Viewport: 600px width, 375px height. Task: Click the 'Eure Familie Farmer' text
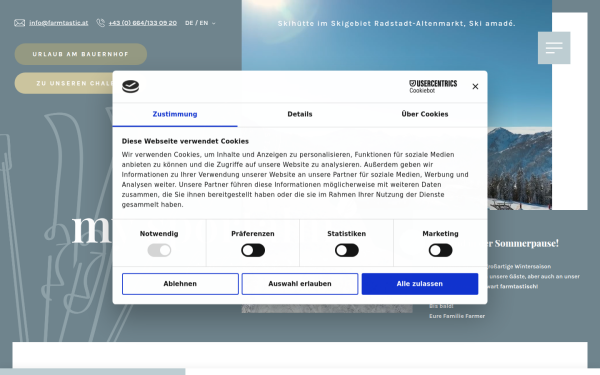[457, 316]
